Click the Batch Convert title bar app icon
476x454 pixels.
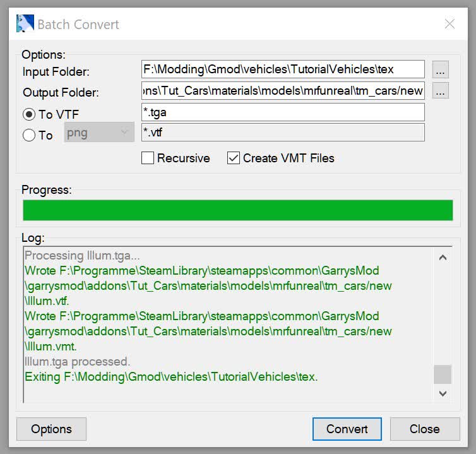coord(25,24)
